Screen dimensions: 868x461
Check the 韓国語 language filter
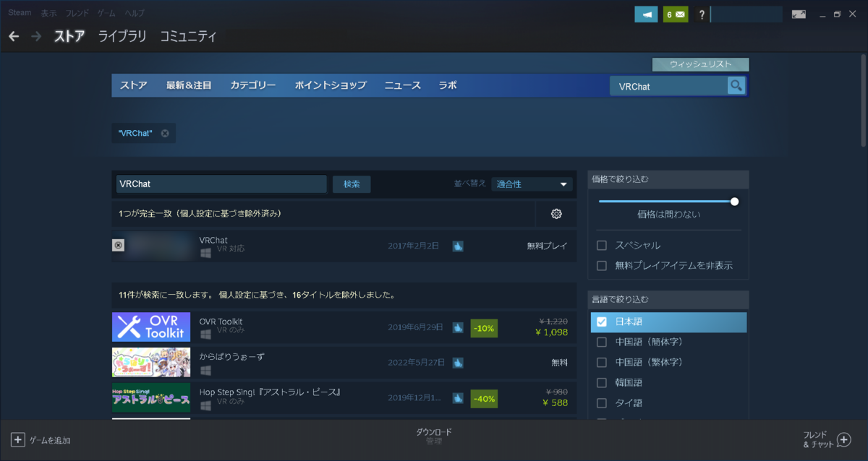click(x=602, y=382)
